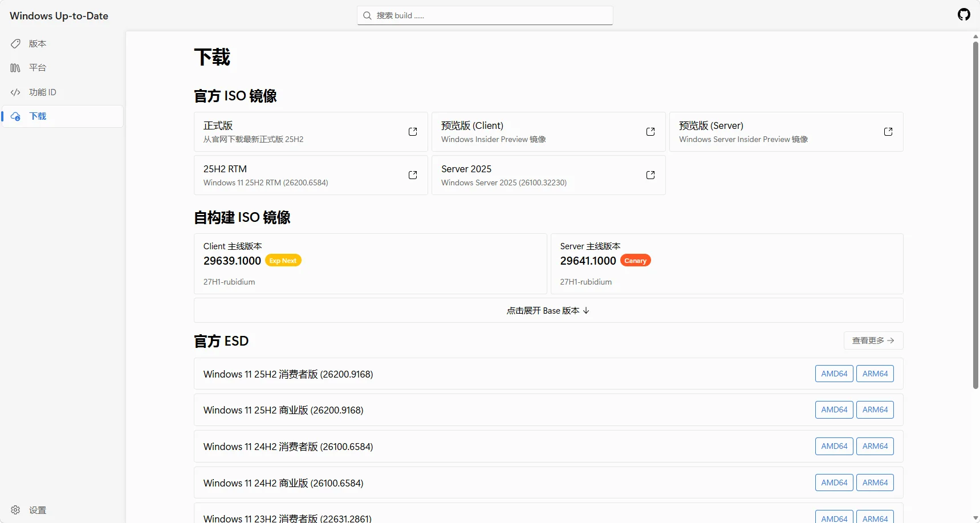Viewport: 980px width, 523px height.
Task: Open external link icon for 预览版 (Server)
Action: 888,132
